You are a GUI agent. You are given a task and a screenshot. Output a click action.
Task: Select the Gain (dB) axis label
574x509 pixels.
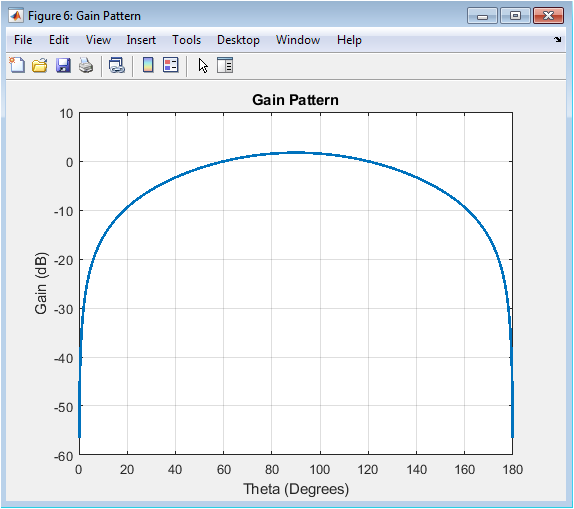coord(41,283)
